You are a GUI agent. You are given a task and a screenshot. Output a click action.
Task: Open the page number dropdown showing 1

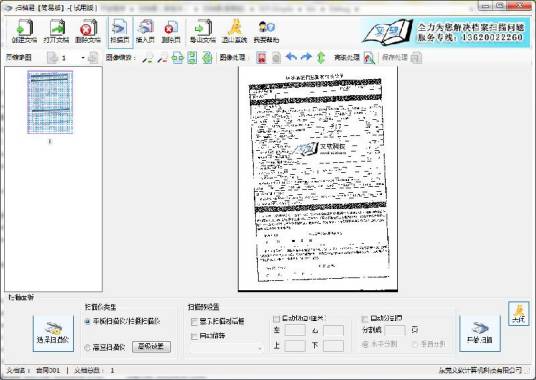click(x=83, y=58)
